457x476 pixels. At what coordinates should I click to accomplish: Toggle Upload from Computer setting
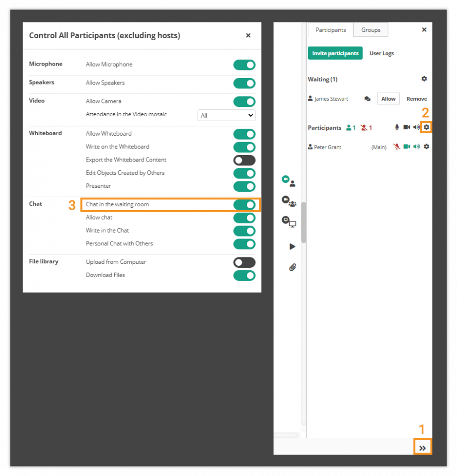tap(244, 262)
